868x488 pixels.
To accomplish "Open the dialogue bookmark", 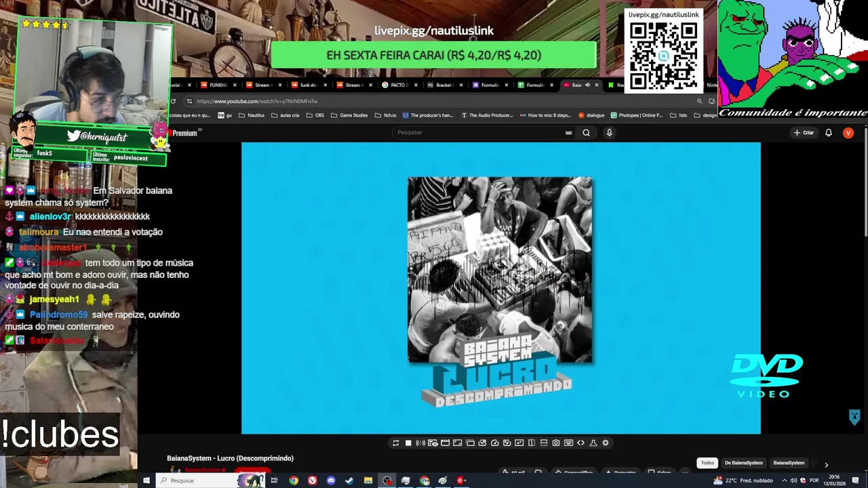I will point(591,115).
